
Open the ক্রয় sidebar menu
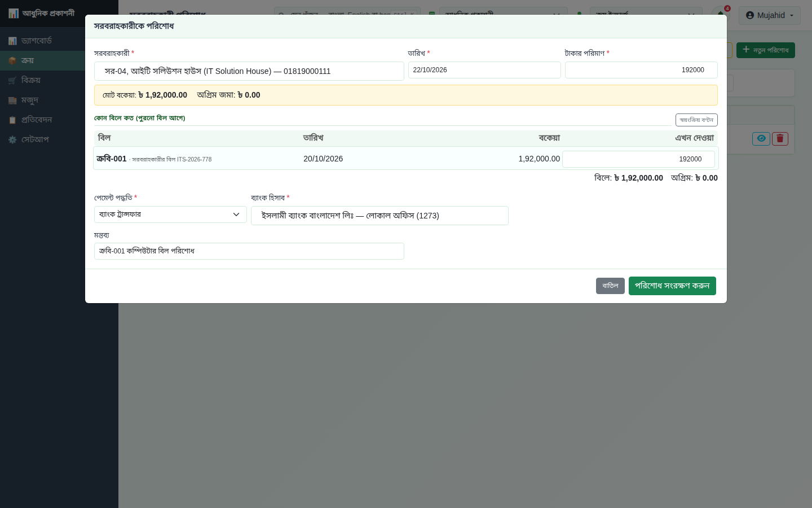(x=59, y=60)
